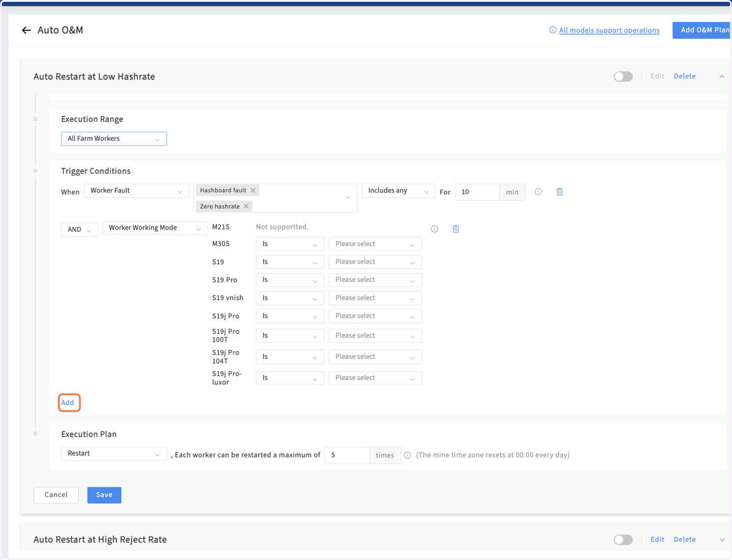The image size is (732, 560).
Task: Open the Is operator dropdown for S19j Pro 100T
Action: point(290,336)
